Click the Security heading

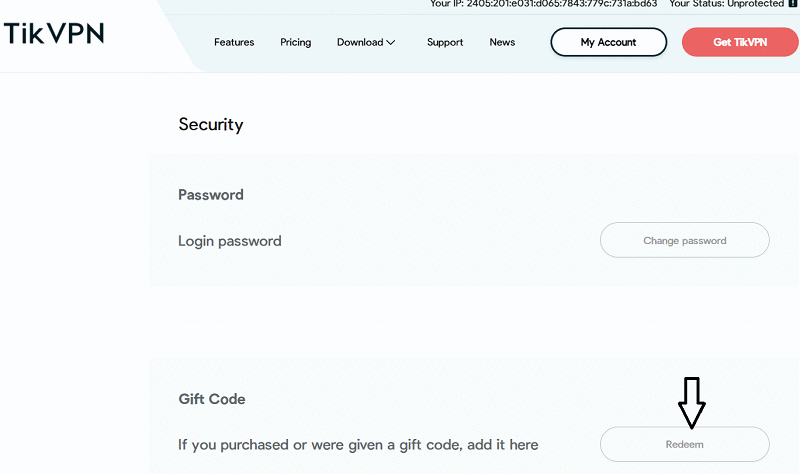(211, 125)
